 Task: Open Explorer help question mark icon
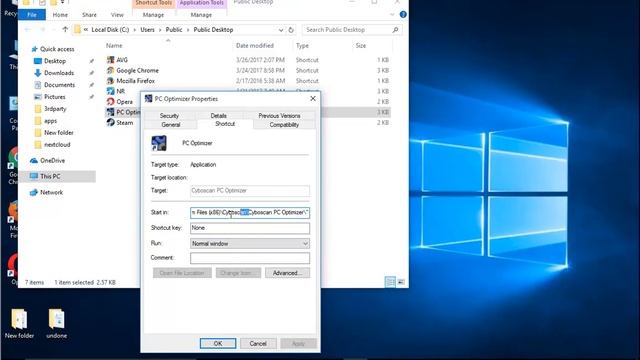click(403, 14)
